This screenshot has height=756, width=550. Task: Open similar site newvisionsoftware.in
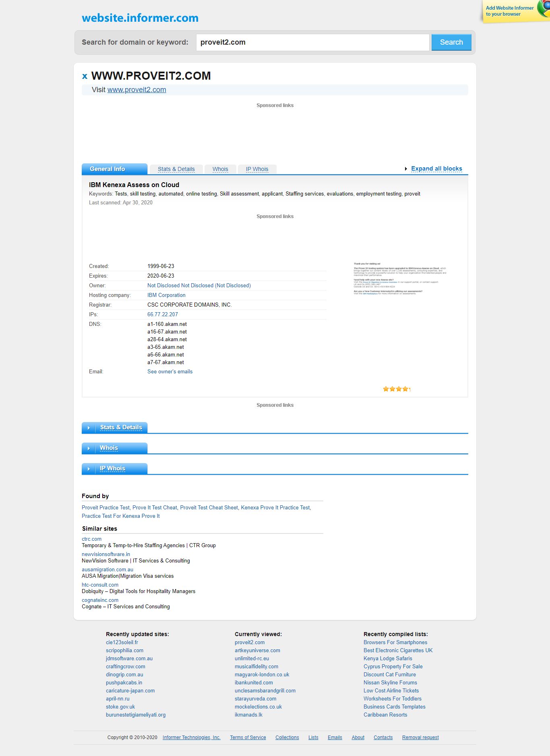click(x=106, y=554)
